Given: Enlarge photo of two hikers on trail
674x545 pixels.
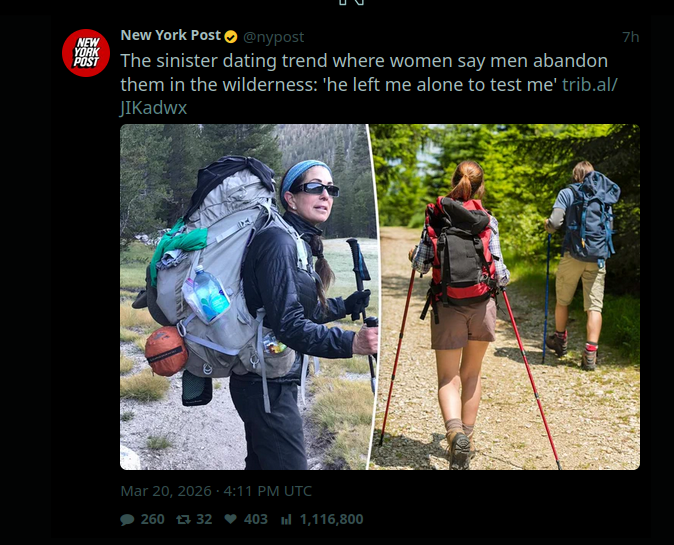Looking at the screenshot, I should [x=506, y=297].
